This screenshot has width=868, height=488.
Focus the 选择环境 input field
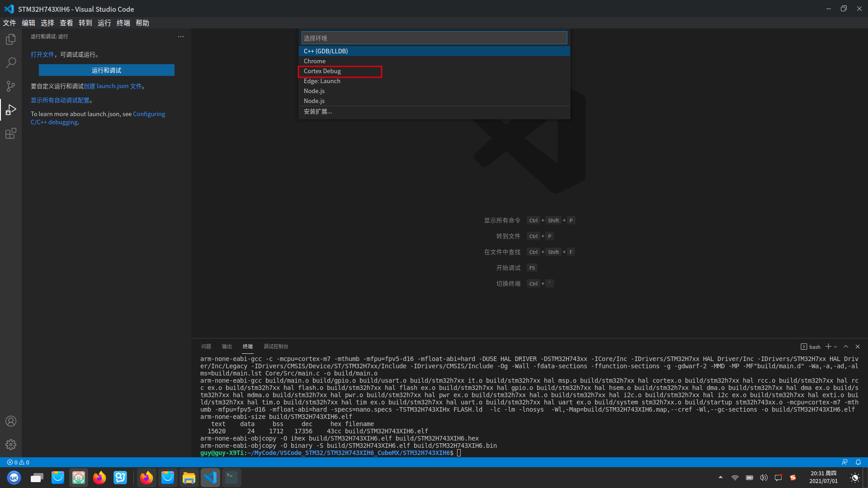pyautogui.click(x=434, y=38)
